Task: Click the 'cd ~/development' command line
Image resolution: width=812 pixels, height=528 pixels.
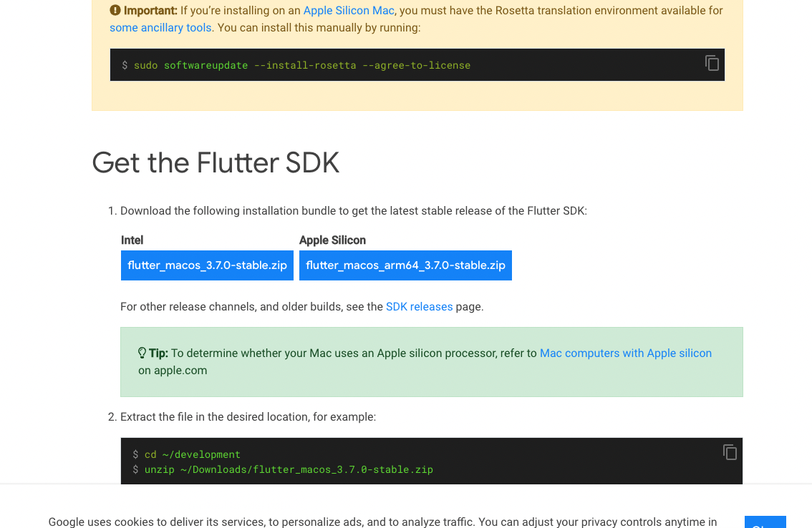Action: (x=192, y=454)
